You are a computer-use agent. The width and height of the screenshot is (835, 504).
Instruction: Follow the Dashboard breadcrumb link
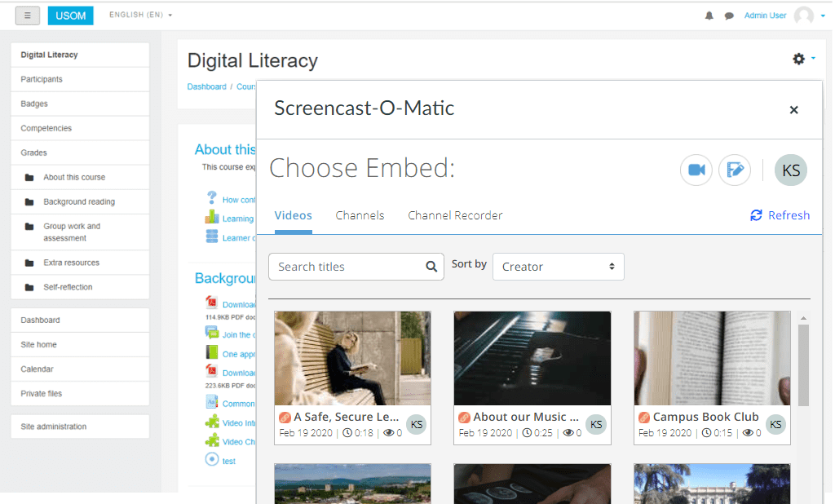[206, 86]
